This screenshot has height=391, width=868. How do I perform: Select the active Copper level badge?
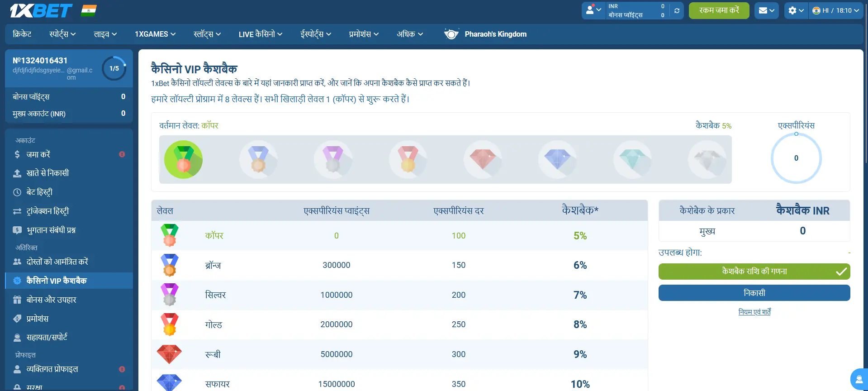point(183,160)
